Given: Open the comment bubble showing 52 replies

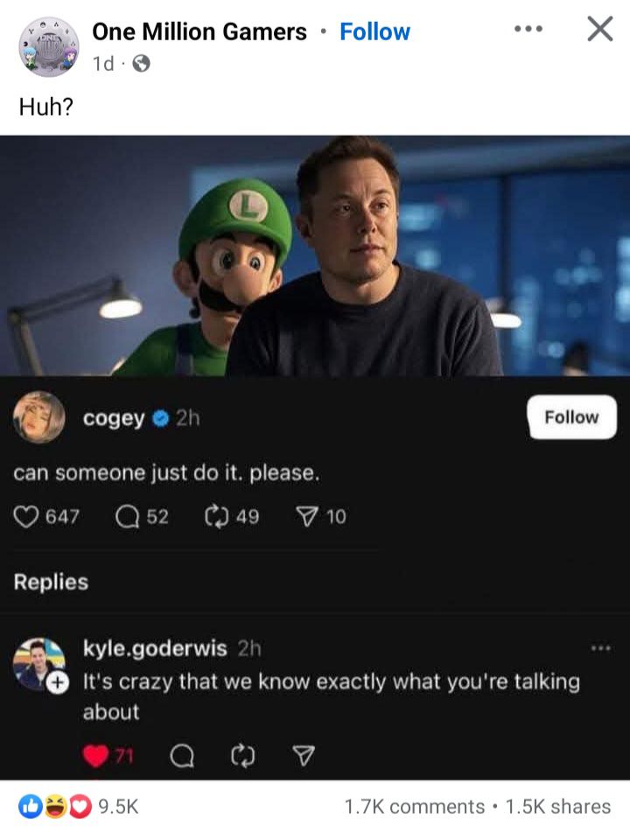Looking at the screenshot, I should 127,517.
